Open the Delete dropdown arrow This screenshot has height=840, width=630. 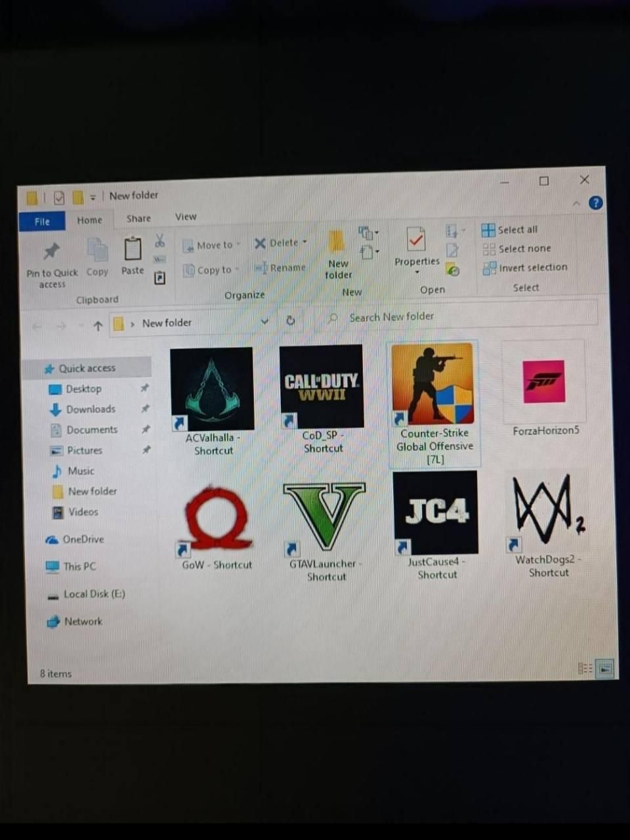(304, 242)
